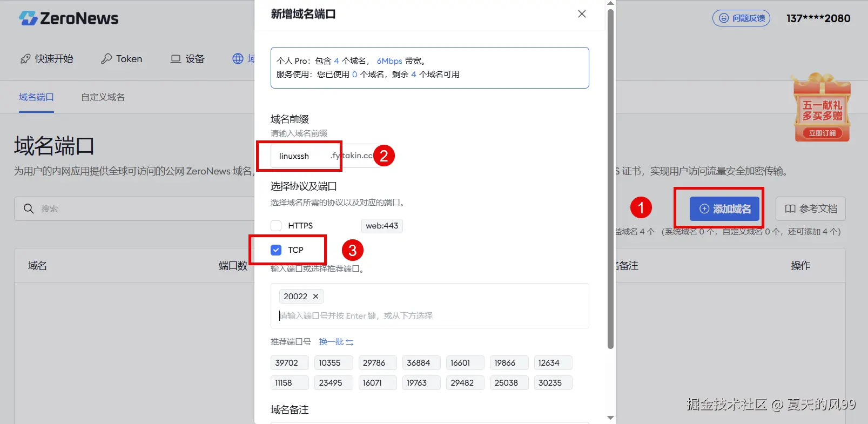Uncheck the TCP protocol checkbox
The image size is (868, 424).
pos(276,250)
